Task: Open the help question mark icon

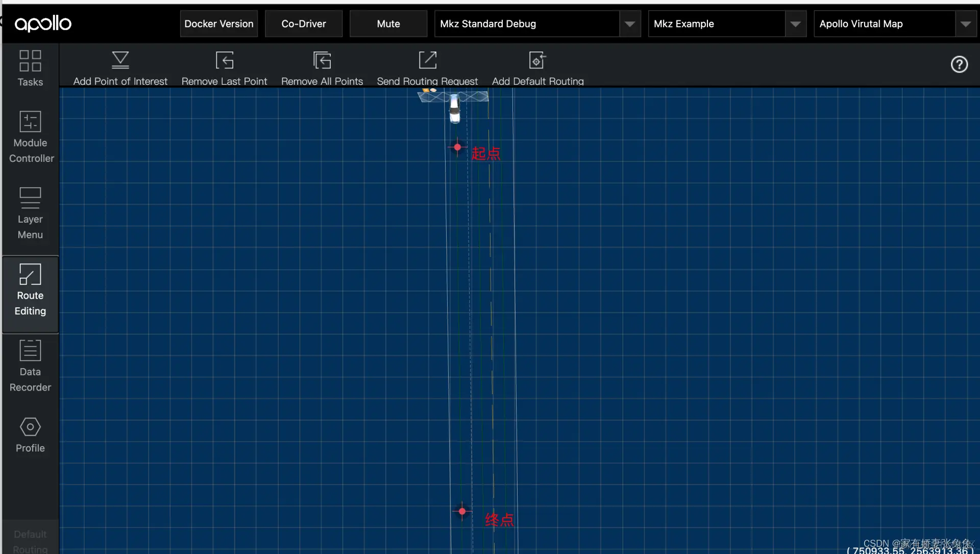Action: tap(959, 64)
